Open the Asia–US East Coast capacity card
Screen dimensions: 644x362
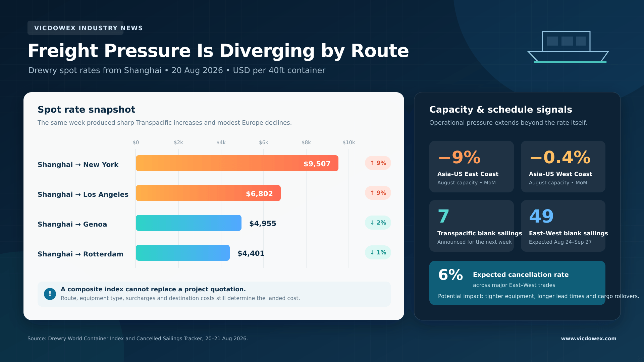click(x=472, y=167)
